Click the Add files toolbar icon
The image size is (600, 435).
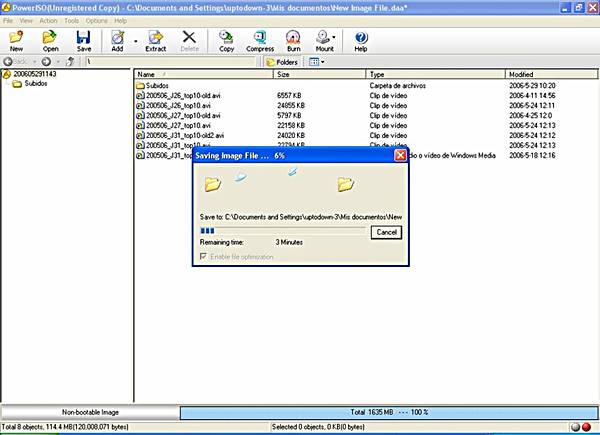point(117,41)
